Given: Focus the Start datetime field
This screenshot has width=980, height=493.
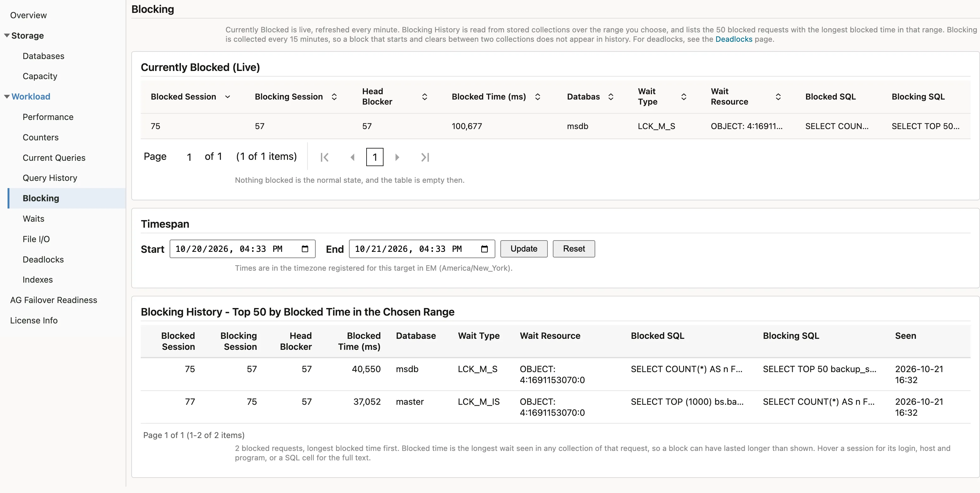Looking at the screenshot, I should 242,249.
